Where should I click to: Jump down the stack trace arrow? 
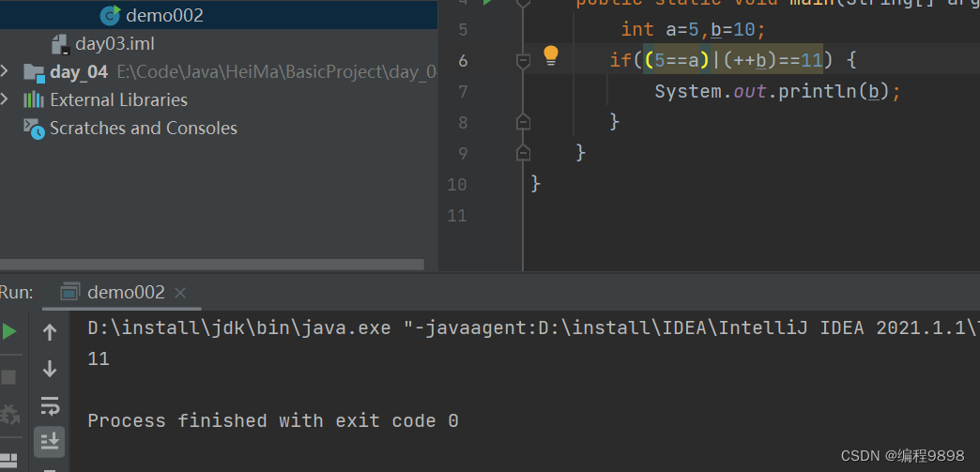point(50,369)
